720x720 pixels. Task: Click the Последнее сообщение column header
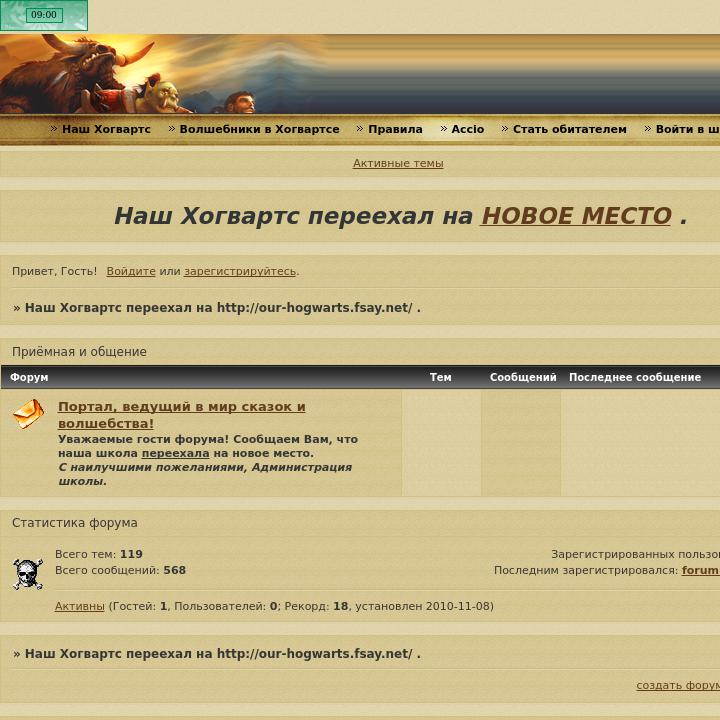tap(635, 377)
